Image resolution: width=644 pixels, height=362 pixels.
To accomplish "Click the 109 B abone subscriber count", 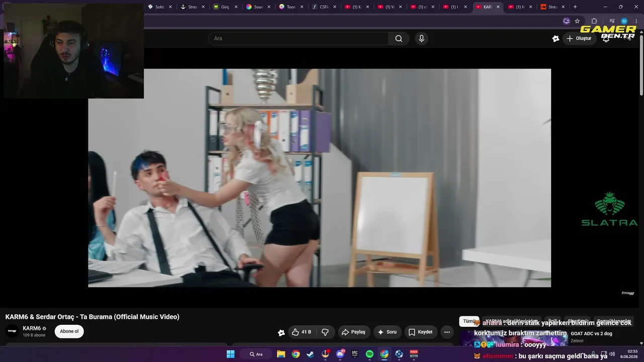I will click(34, 335).
